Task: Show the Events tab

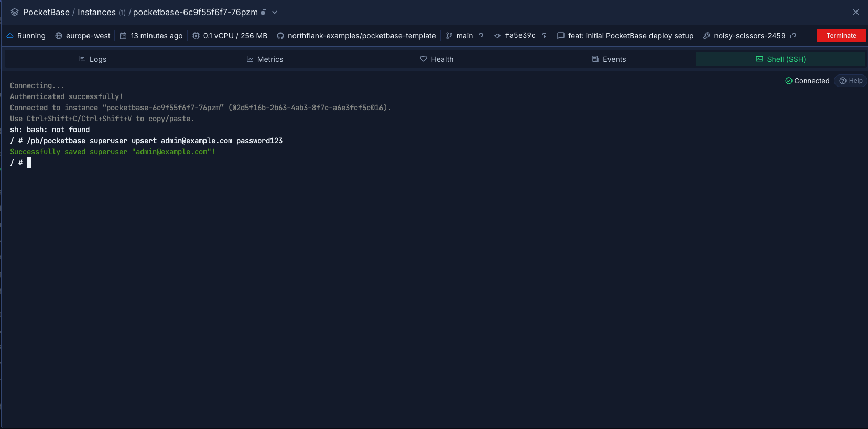Action: [x=609, y=59]
